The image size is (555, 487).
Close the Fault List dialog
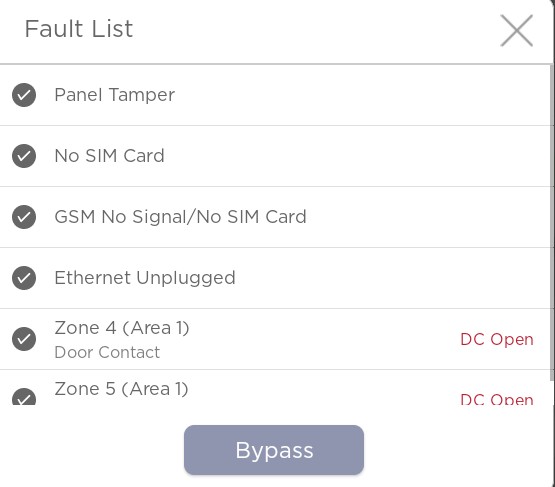point(516,30)
